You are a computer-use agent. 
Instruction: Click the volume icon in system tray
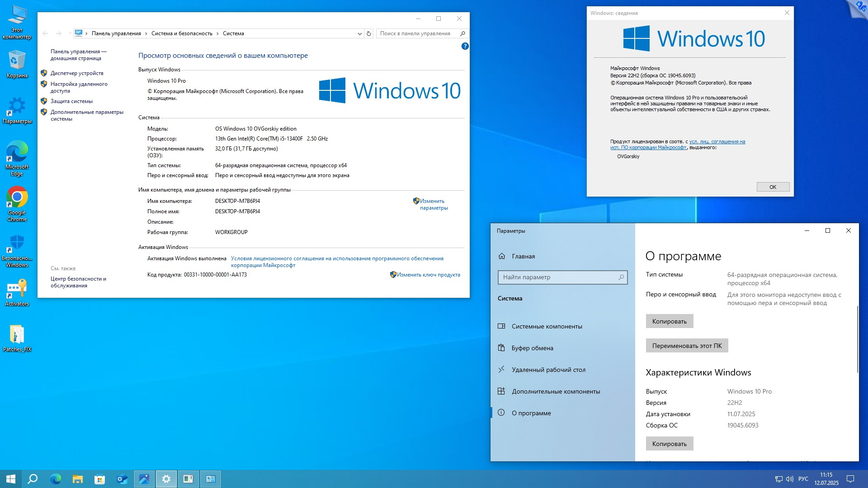click(790, 479)
